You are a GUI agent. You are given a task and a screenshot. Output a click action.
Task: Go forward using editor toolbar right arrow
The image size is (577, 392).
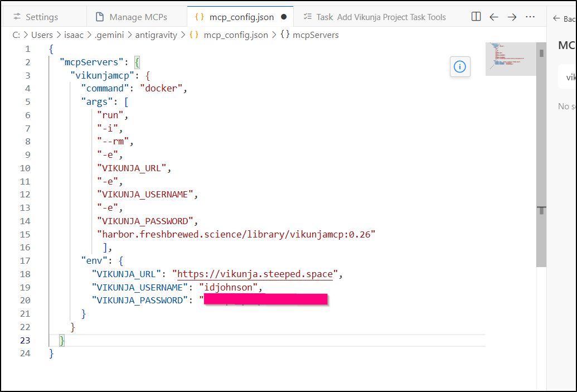click(x=512, y=17)
